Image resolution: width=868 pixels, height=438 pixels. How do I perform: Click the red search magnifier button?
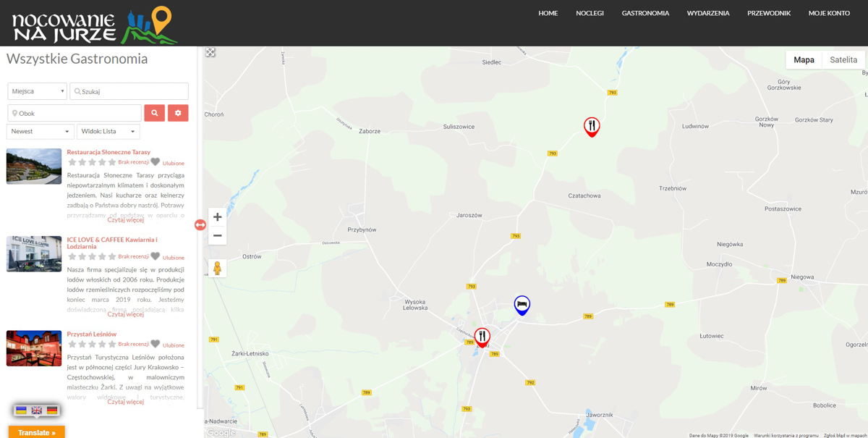coord(154,113)
